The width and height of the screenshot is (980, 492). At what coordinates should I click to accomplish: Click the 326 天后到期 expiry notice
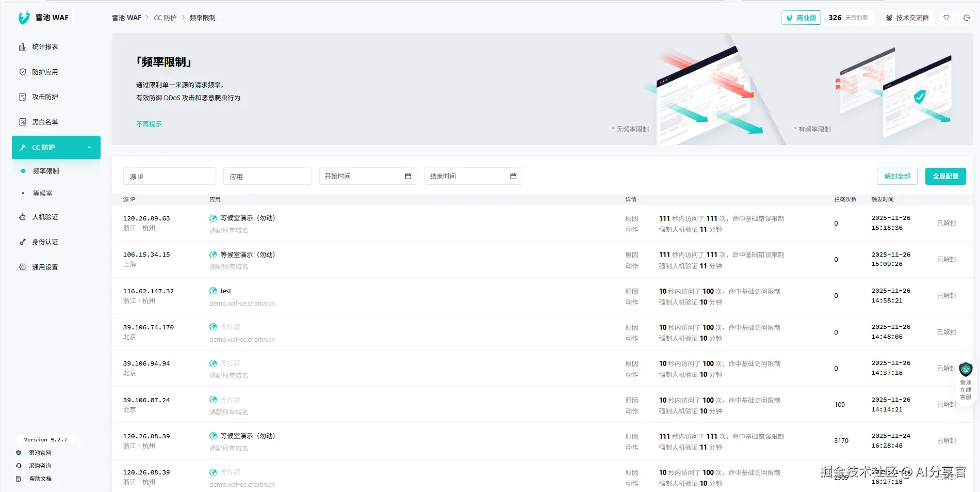(848, 18)
